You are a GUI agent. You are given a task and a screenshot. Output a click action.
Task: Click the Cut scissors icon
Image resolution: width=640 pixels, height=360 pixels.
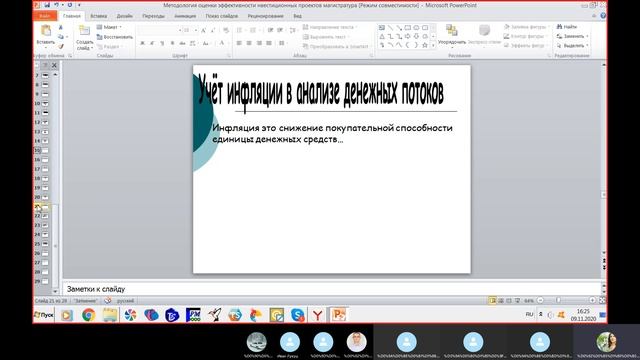click(x=61, y=27)
